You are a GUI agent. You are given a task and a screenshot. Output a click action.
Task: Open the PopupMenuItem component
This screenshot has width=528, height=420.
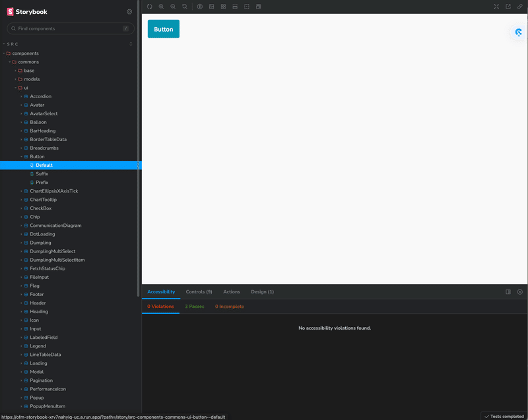pyautogui.click(x=48, y=406)
